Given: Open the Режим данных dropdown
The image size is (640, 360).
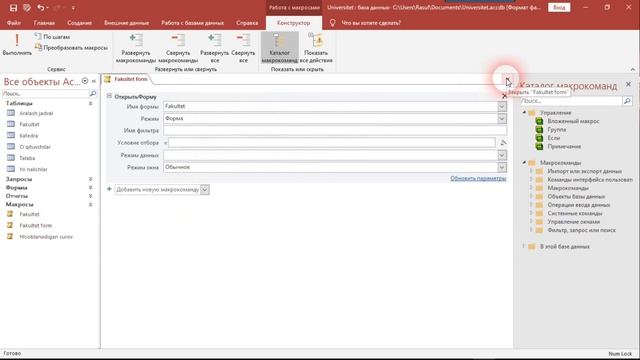Looking at the screenshot, I should coord(502,156).
